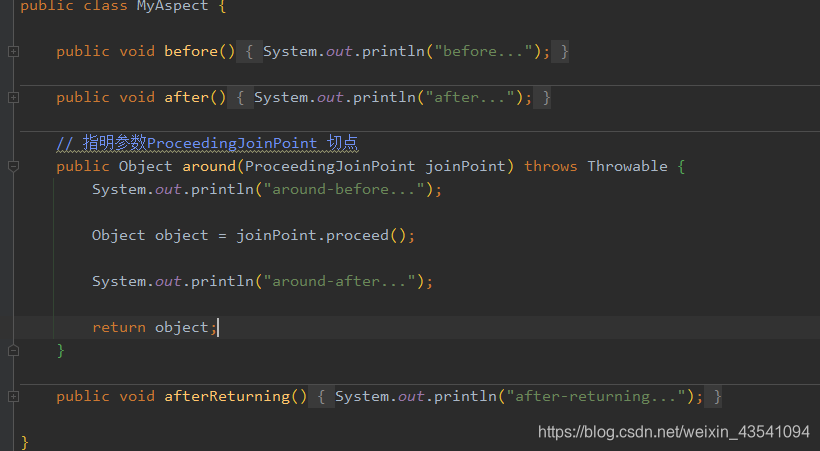The image size is (820, 451).
Task: Click the ProceedingJoinPoint parameter type
Action: tap(330, 166)
